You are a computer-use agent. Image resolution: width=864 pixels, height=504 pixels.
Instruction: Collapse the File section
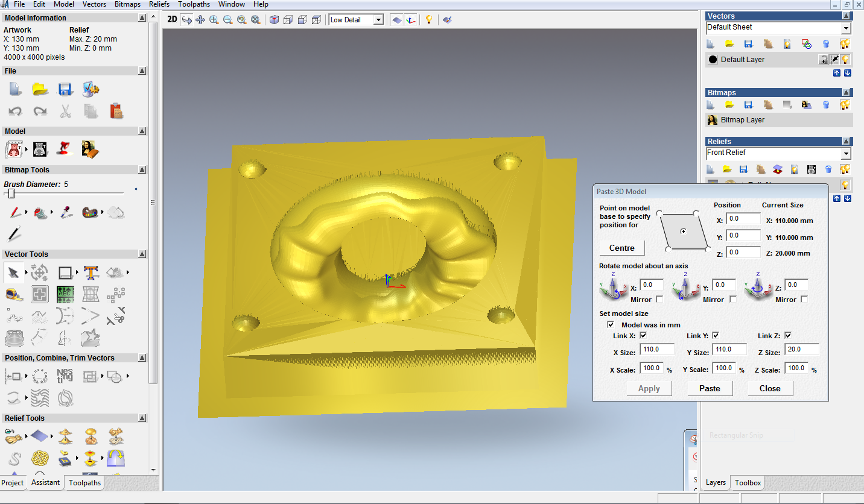[x=142, y=71]
